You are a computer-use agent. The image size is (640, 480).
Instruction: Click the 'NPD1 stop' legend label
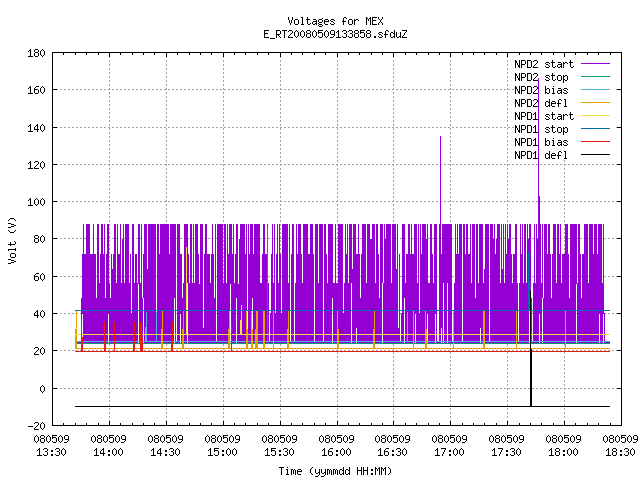click(541, 129)
